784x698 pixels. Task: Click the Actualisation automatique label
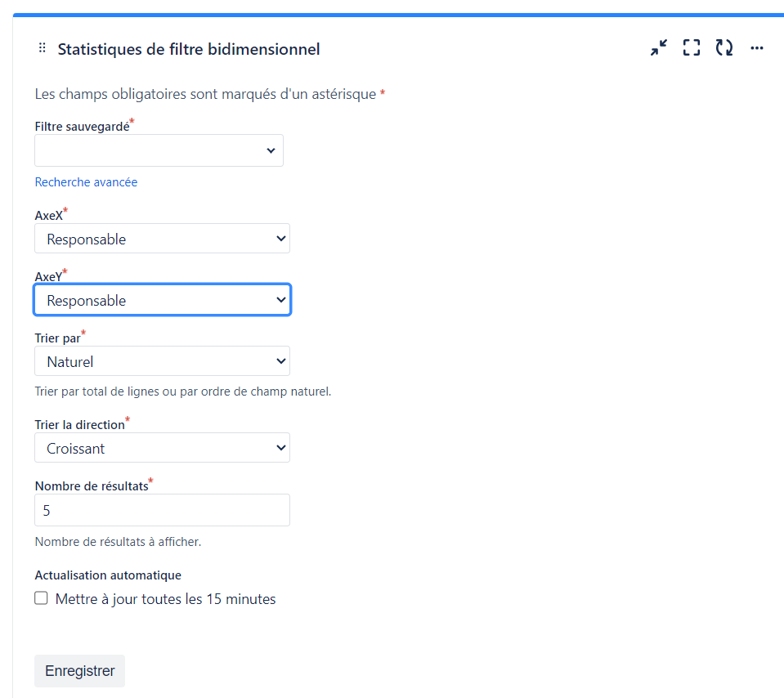108,575
